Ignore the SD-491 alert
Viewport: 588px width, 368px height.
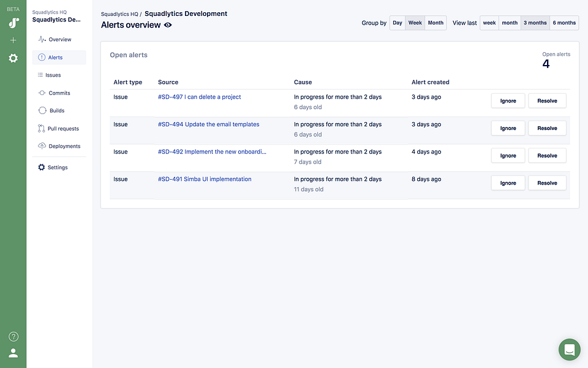(508, 183)
